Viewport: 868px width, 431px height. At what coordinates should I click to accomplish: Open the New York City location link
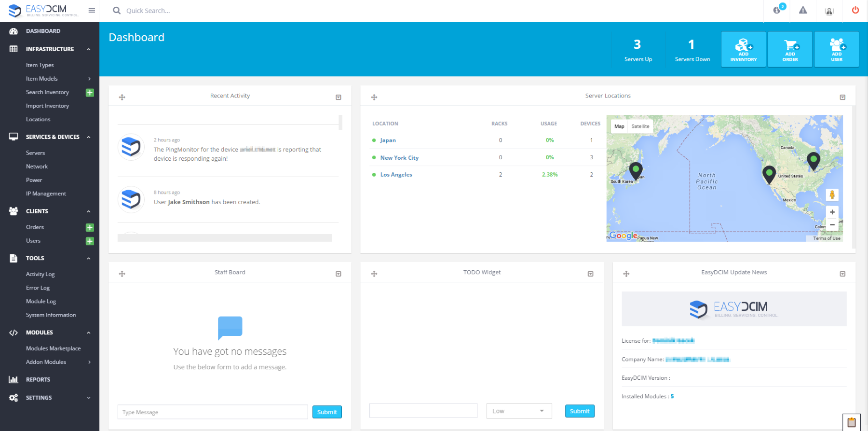click(399, 158)
